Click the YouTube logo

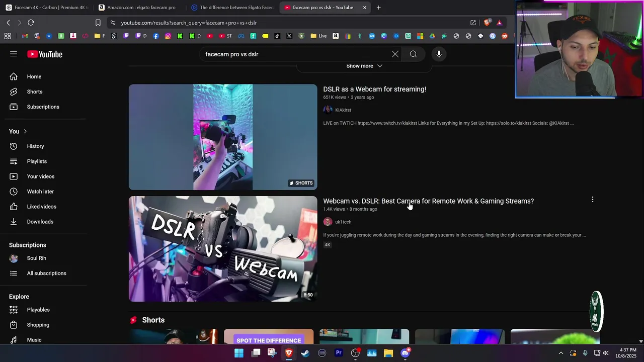point(45,54)
